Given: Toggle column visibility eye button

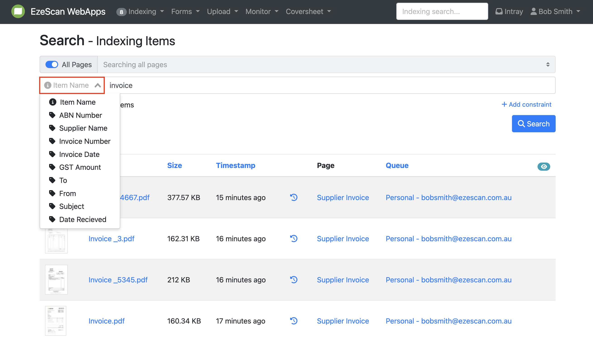Looking at the screenshot, I should 543,166.
